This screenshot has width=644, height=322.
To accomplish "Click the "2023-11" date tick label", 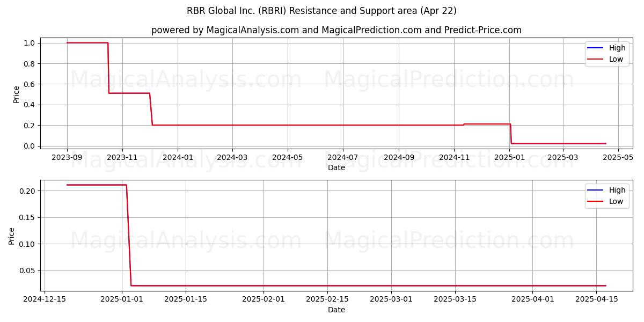I will [122, 157].
